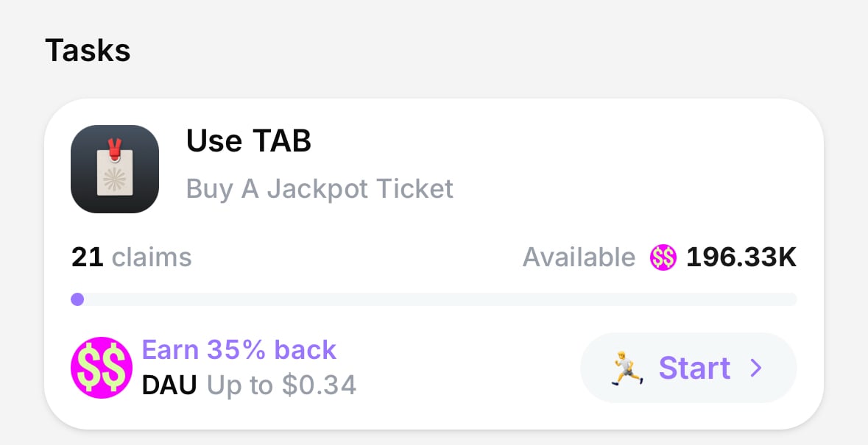Click the Buy A Jackpot Ticket subtitle
This screenshot has width=868, height=445.
pyautogui.click(x=320, y=189)
